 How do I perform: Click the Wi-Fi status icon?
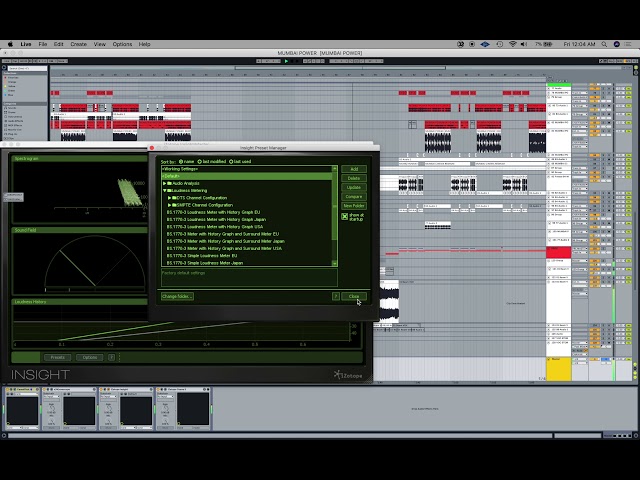click(x=513, y=44)
